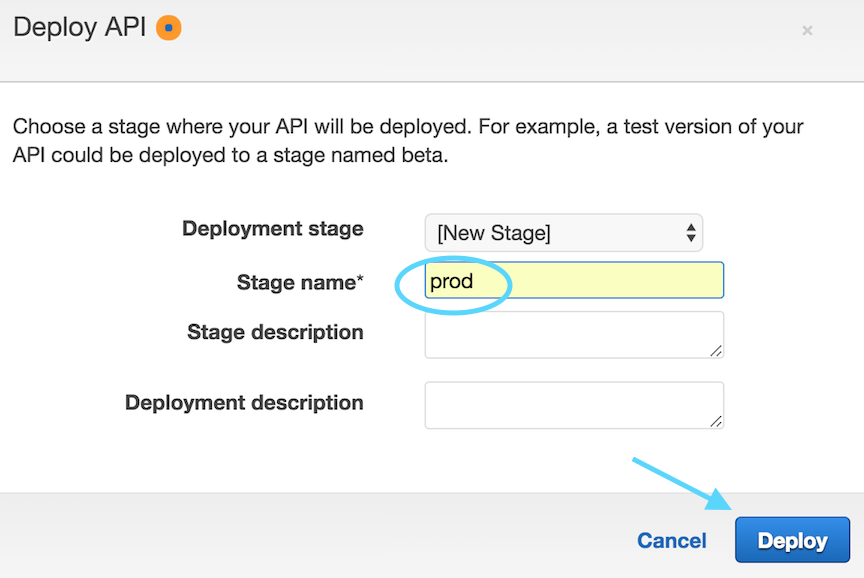Image resolution: width=864 pixels, height=578 pixels.
Task: Click the blue Deploy button
Action: (792, 539)
